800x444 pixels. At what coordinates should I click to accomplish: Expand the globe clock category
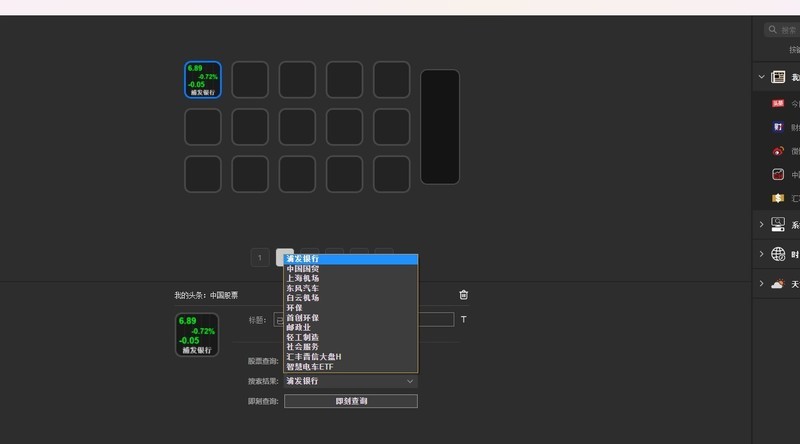coord(762,254)
